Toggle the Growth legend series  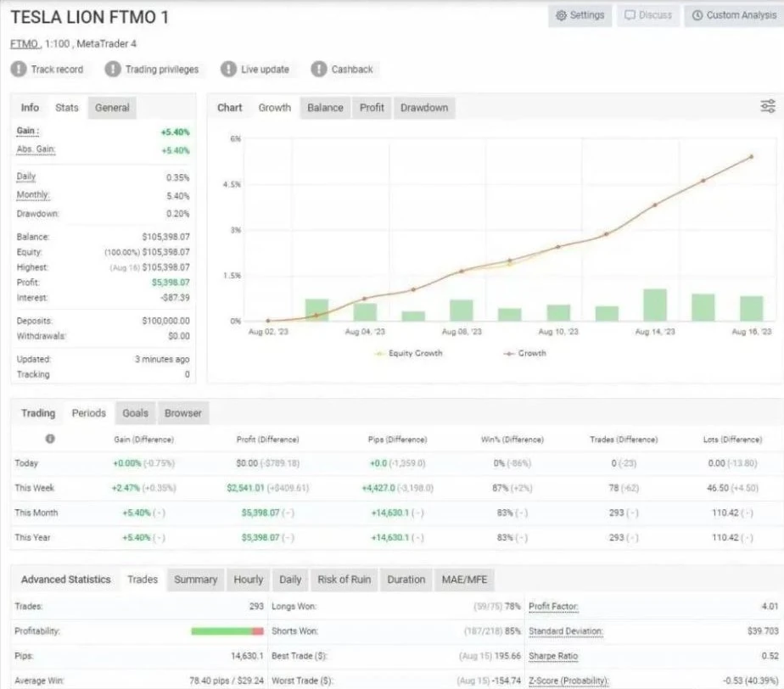(x=524, y=353)
